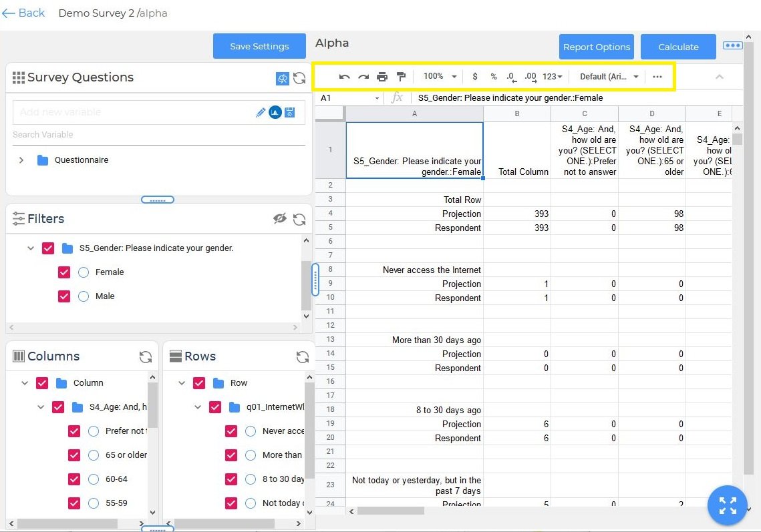Expand the Questionnaire tree node
The height and width of the screenshot is (532, 761).
(21, 160)
